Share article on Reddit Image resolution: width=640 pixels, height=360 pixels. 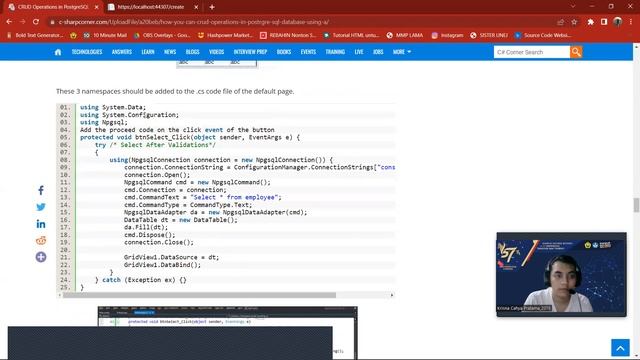41,240
